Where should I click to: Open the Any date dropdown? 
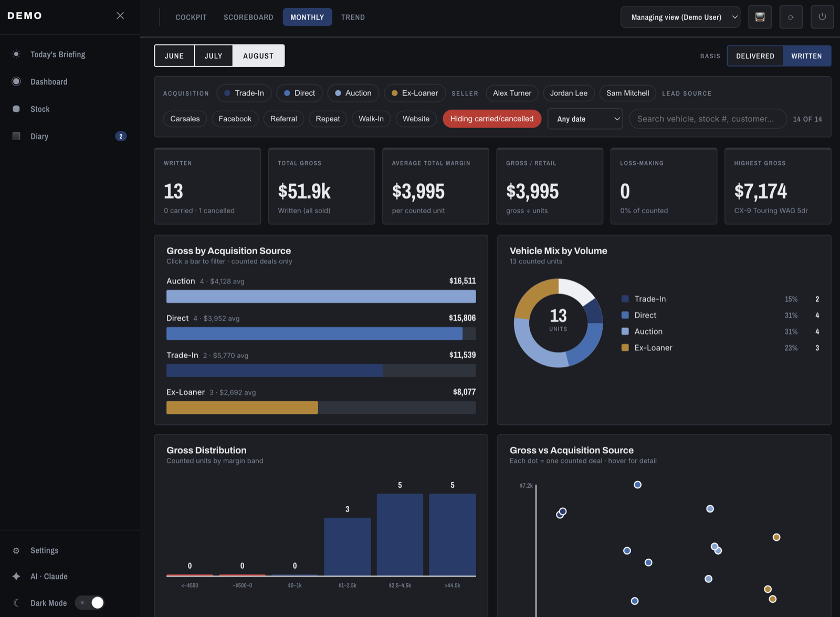click(585, 119)
